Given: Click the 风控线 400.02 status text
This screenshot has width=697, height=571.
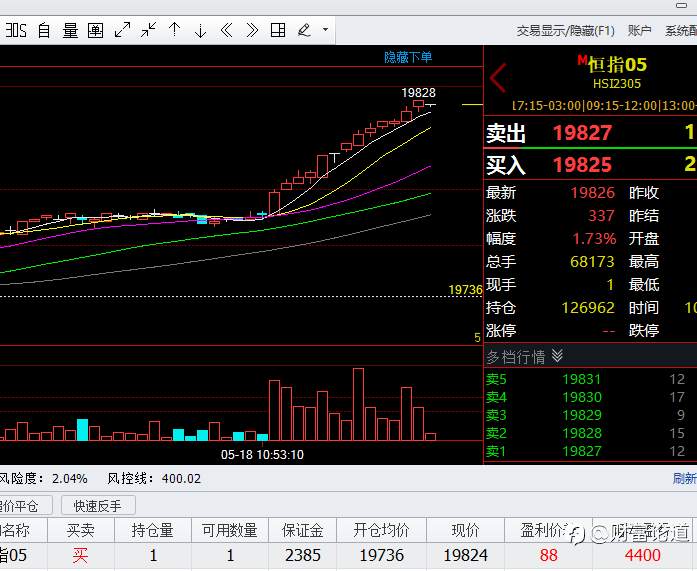Looking at the screenshot, I should click(x=154, y=479).
